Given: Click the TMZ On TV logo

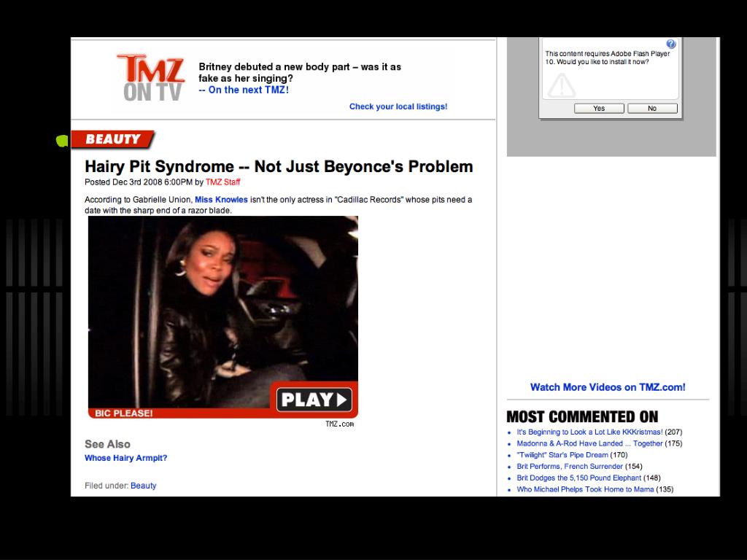Looking at the screenshot, I should click(x=150, y=77).
